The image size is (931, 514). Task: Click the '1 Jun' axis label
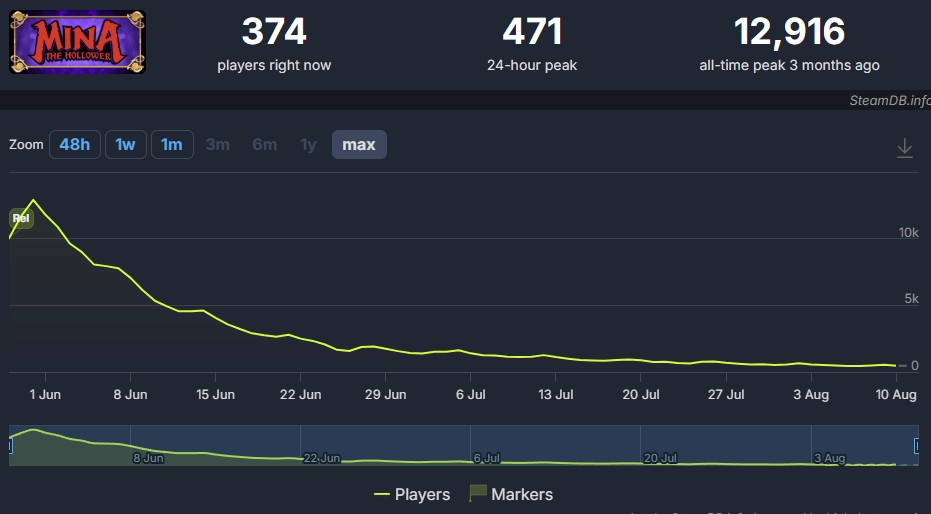[x=45, y=395]
